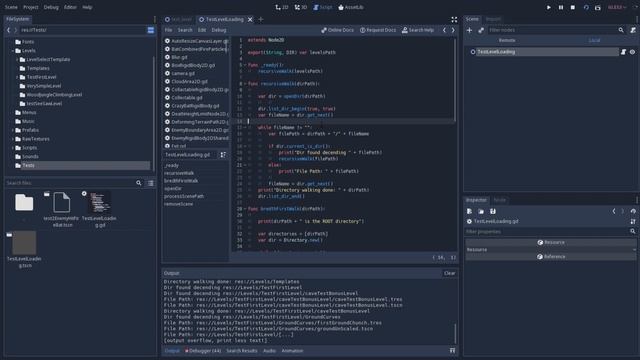Open the AssetLib workspace

pos(351,7)
